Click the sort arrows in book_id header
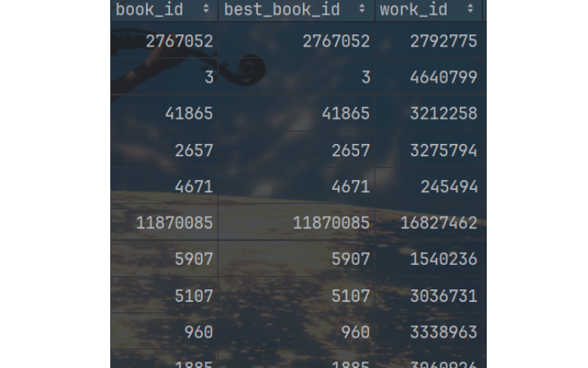The height and width of the screenshot is (368, 588). (x=206, y=10)
